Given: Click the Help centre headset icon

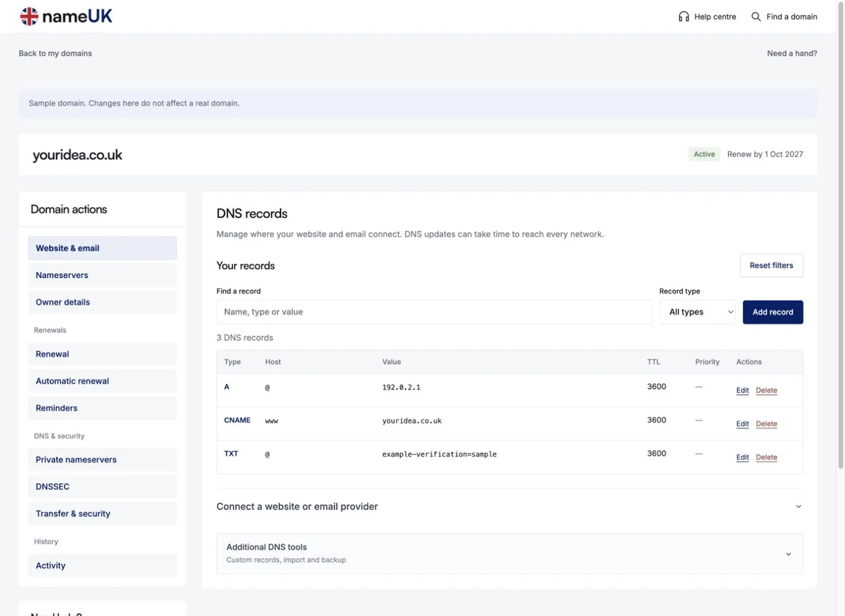Looking at the screenshot, I should [x=684, y=16].
